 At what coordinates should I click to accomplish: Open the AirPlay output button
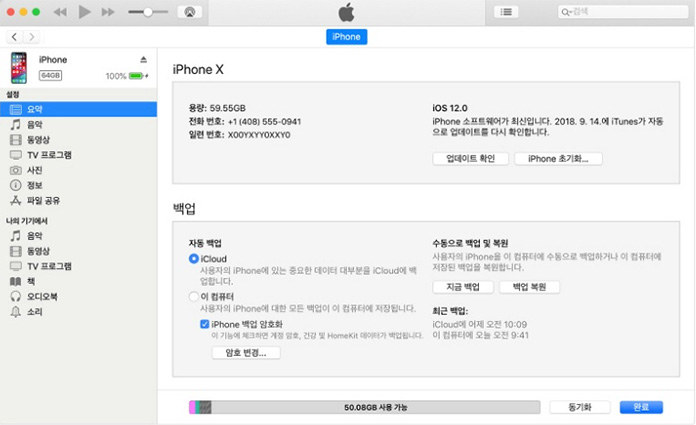pos(190,12)
